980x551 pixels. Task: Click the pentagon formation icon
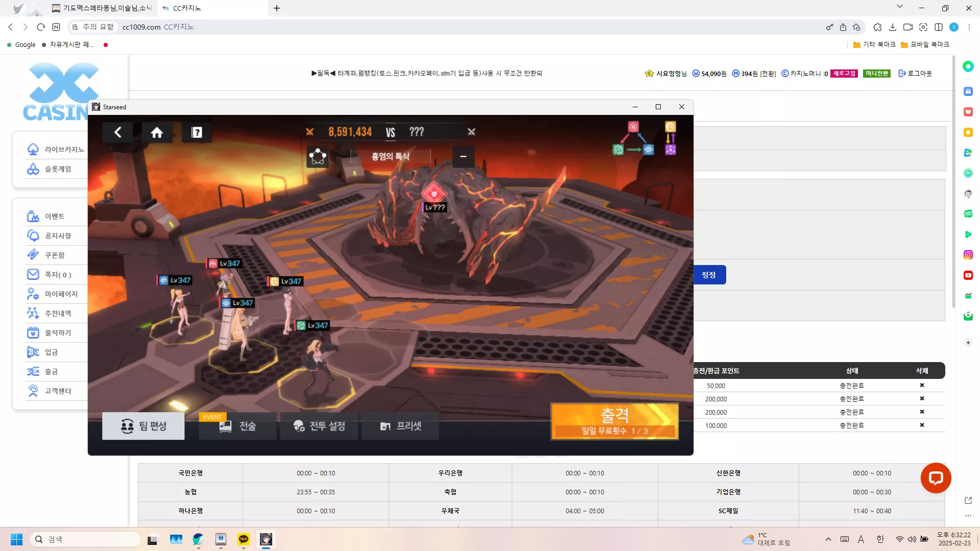tap(318, 156)
